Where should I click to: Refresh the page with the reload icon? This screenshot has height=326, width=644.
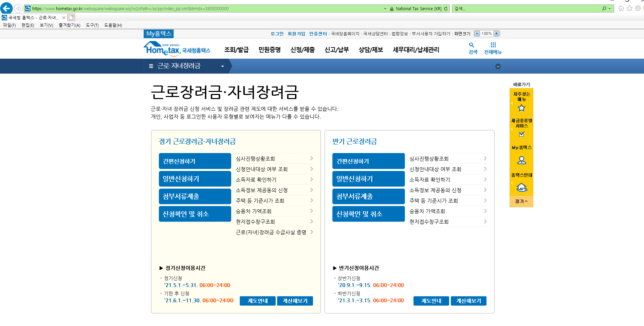[x=446, y=9]
